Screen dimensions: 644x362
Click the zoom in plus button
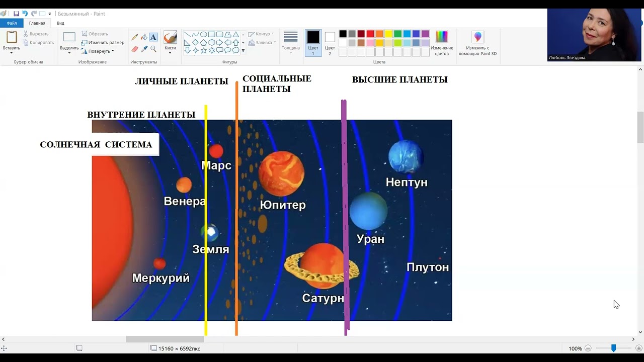click(639, 348)
